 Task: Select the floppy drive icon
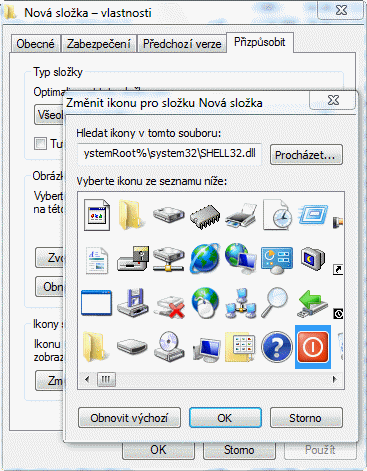pyautogui.click(x=133, y=259)
